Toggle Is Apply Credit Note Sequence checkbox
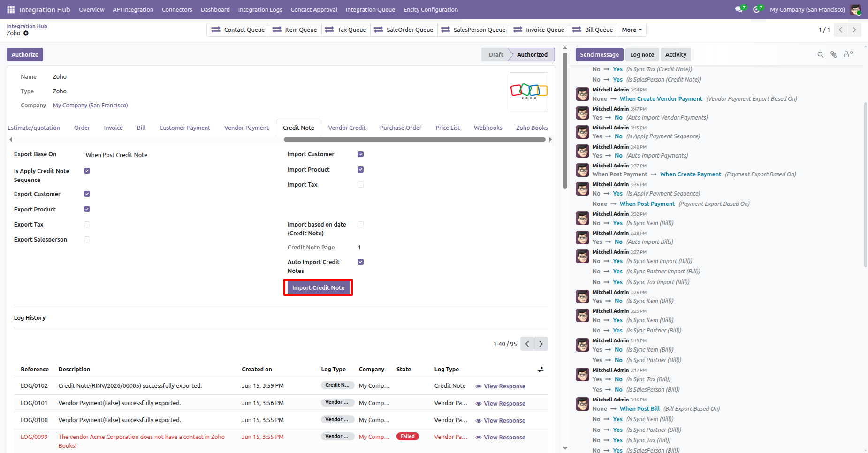Screen dimensions: 868x453 [87, 171]
